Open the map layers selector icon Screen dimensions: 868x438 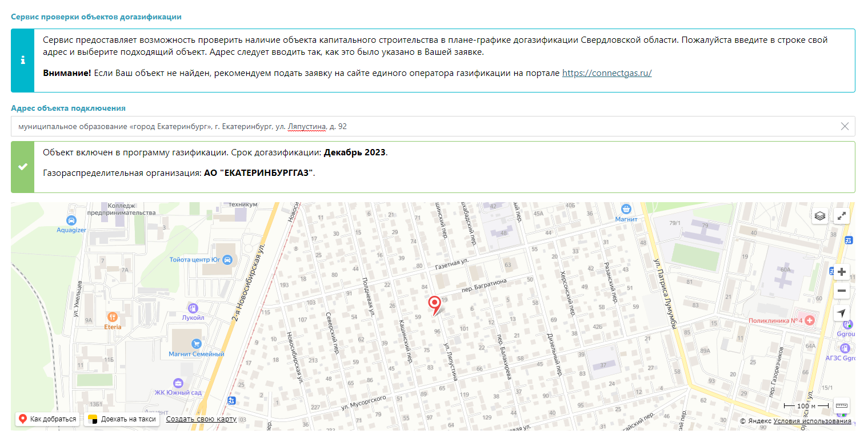[x=819, y=216]
